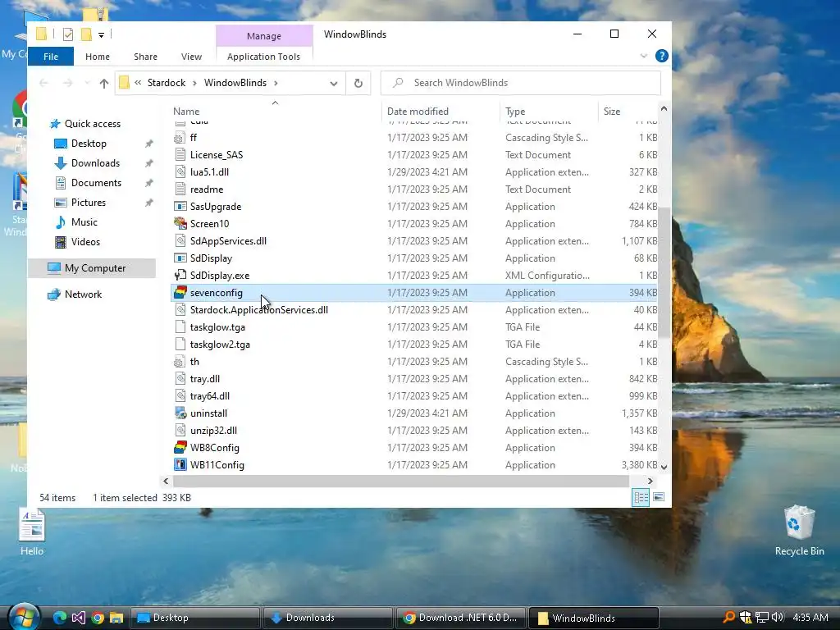This screenshot has width=840, height=630.
Task: Select the SdDisplay application icon
Action: (180, 258)
